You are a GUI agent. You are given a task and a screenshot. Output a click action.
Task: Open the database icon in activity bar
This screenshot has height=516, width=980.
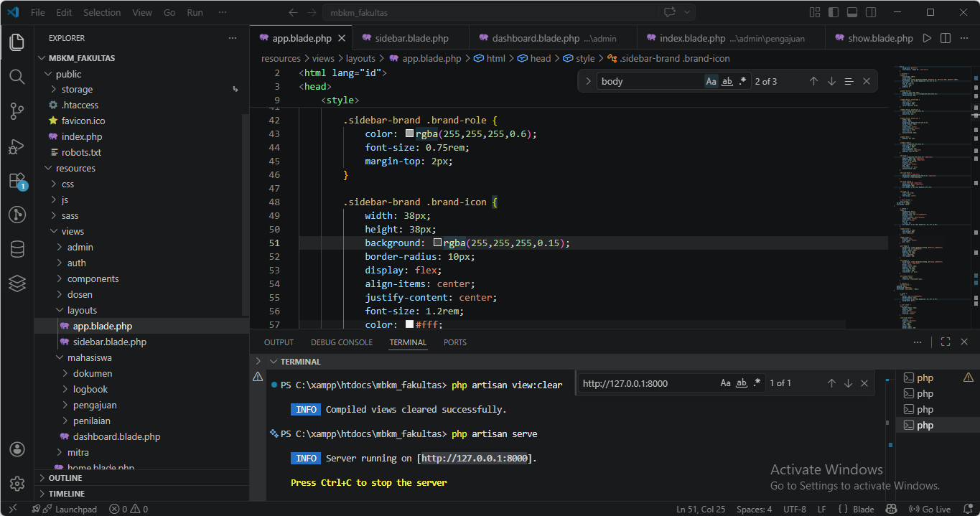point(17,249)
